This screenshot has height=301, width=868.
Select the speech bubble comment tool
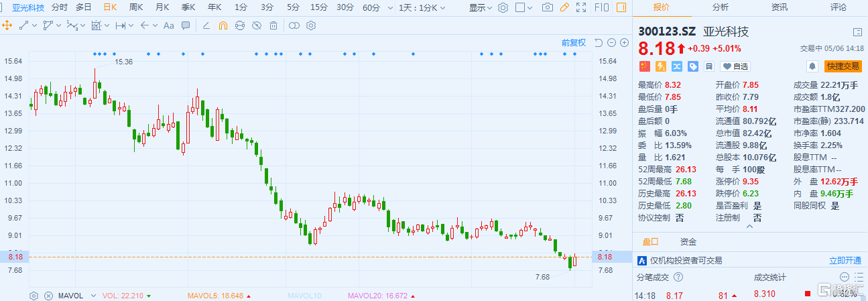186,25
